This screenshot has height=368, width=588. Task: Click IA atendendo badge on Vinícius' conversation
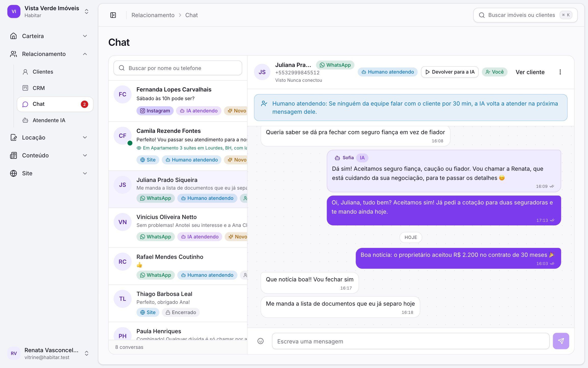tap(200, 237)
